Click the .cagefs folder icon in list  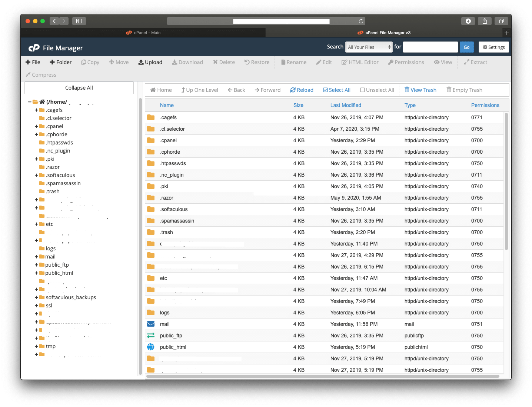tap(151, 117)
